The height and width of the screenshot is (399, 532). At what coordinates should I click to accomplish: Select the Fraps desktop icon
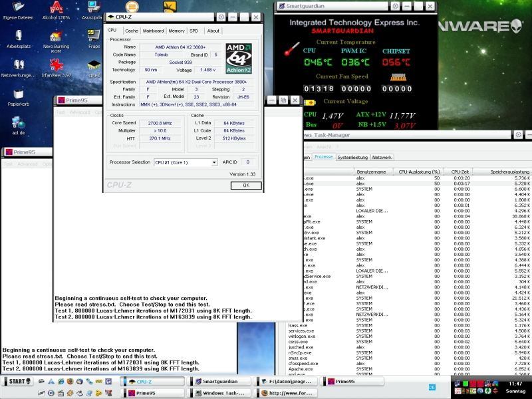click(94, 39)
